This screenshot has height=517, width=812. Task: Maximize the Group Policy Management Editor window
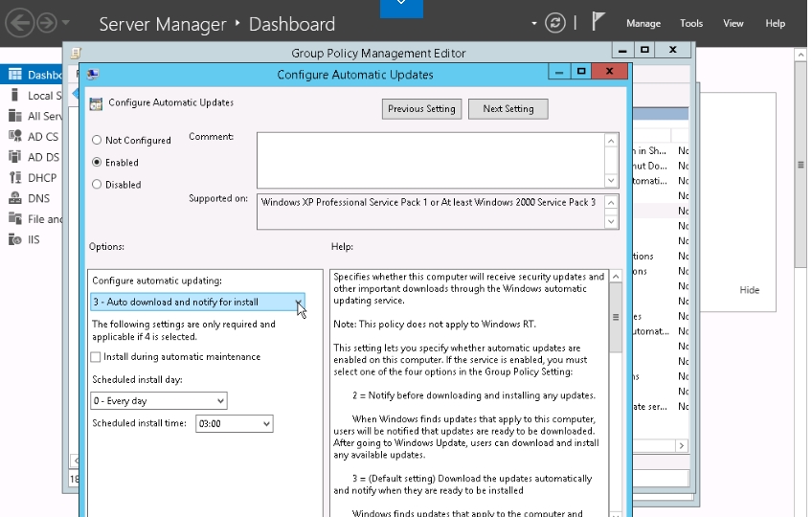[644, 50]
